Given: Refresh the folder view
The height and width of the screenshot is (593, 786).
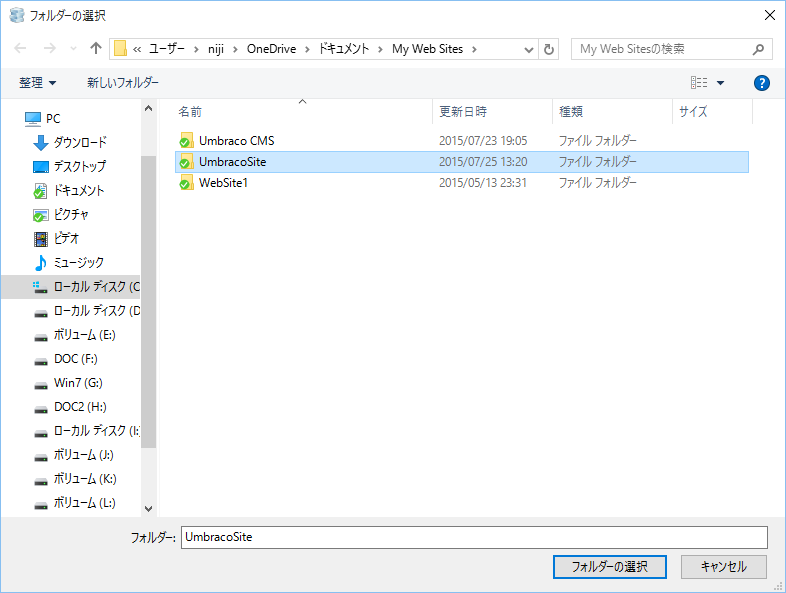Looking at the screenshot, I should click(549, 49).
